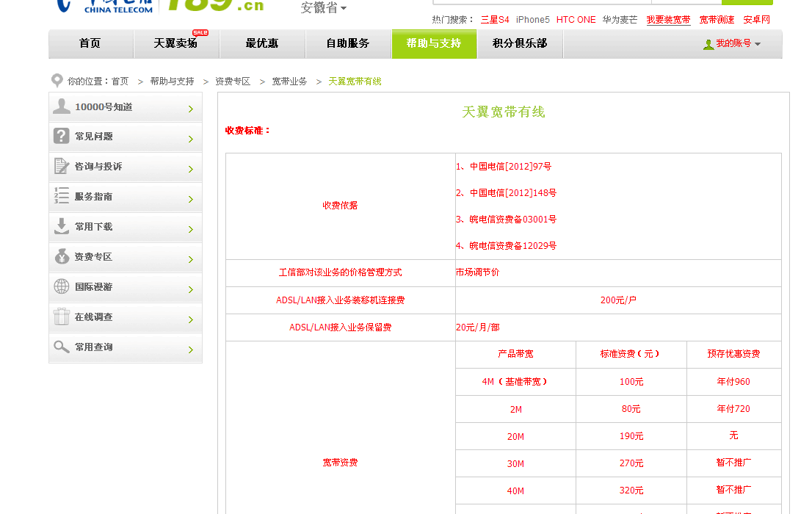Click the 天翼宽带有线 page heading
Image resolution: width=812 pixels, height=514 pixels.
coord(504,112)
